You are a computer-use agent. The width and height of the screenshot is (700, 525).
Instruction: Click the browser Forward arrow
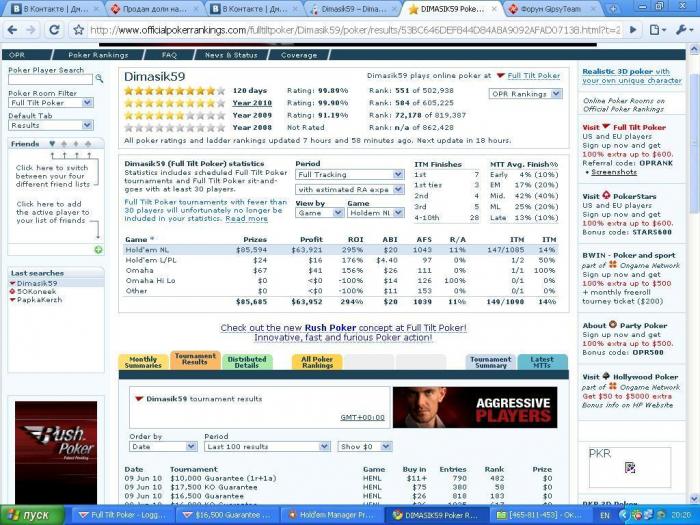tap(31, 30)
